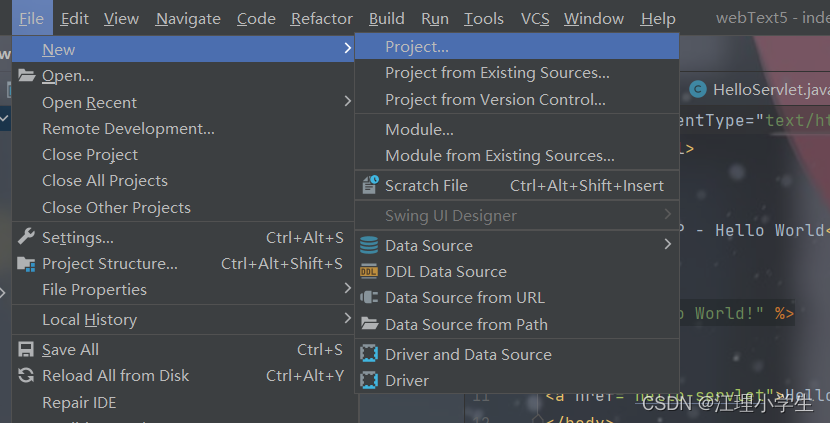
Task: Click the Project Structure icon
Action: click(x=25, y=264)
